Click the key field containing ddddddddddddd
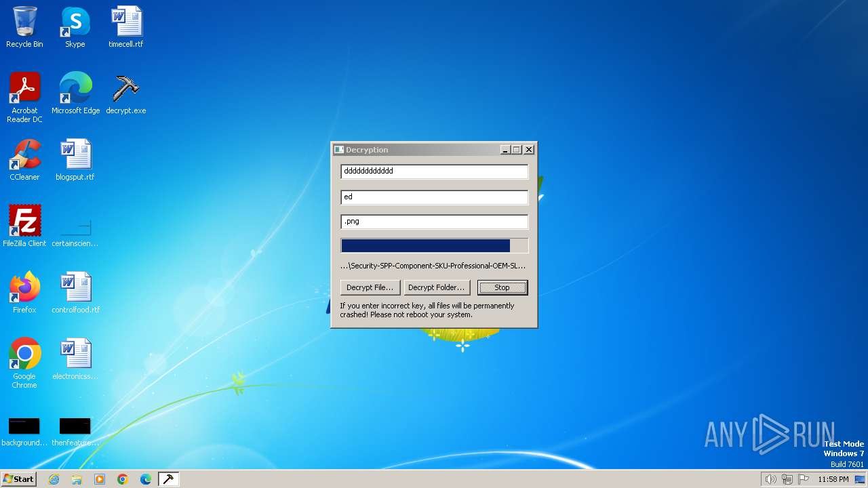Viewport: 868px width, 488px height. pos(434,171)
